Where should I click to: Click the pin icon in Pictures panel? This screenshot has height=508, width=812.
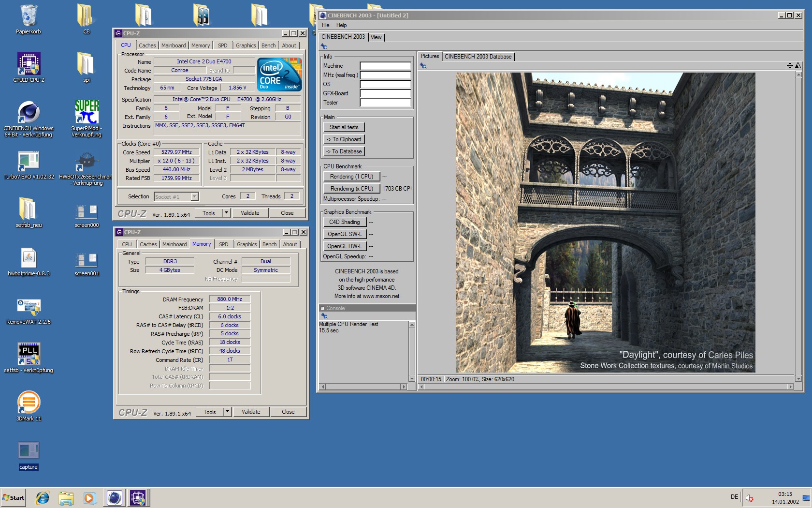423,66
